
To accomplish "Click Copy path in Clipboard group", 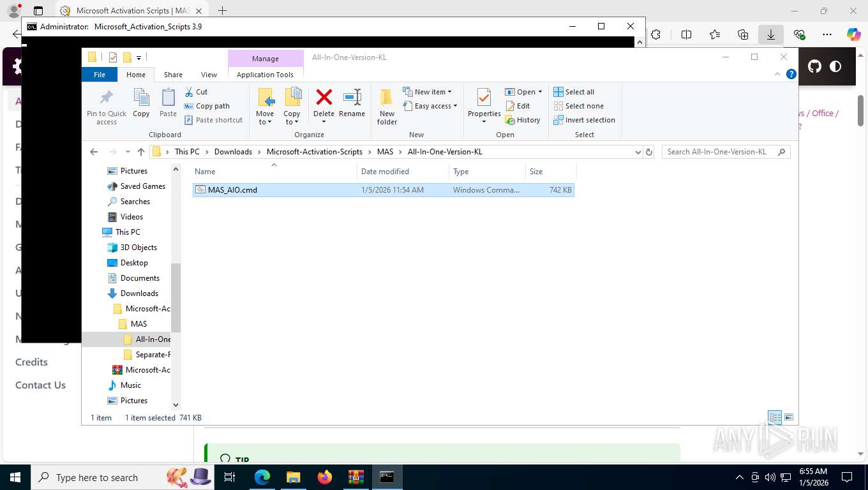I will click(x=207, y=106).
